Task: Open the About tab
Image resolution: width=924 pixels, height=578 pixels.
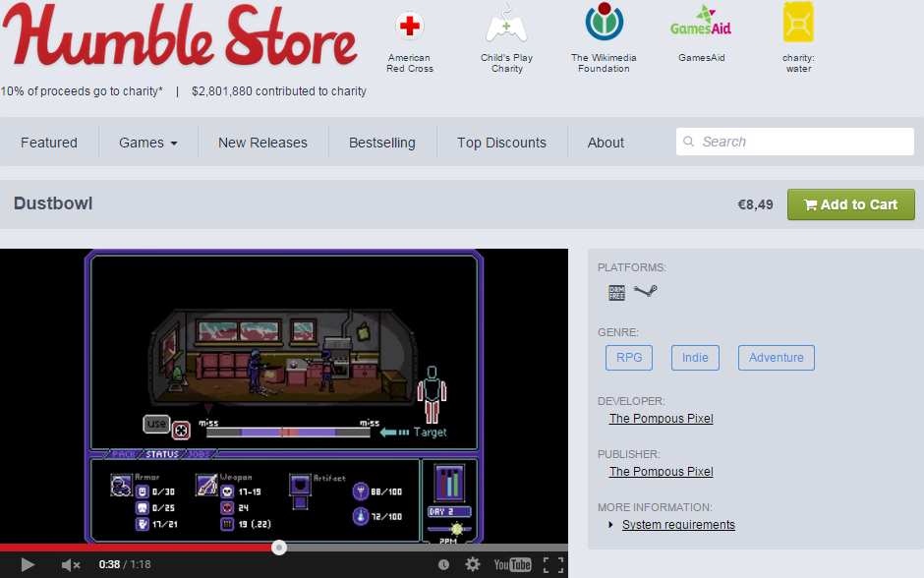Action: (606, 143)
